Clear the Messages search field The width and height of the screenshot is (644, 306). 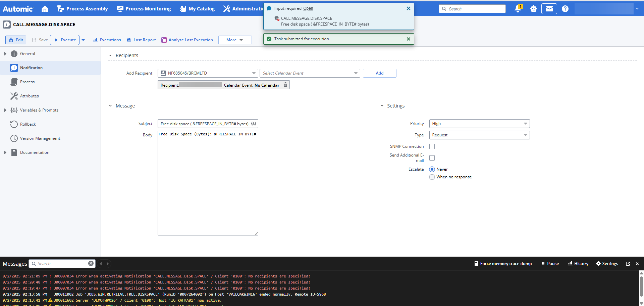pyautogui.click(x=91, y=263)
